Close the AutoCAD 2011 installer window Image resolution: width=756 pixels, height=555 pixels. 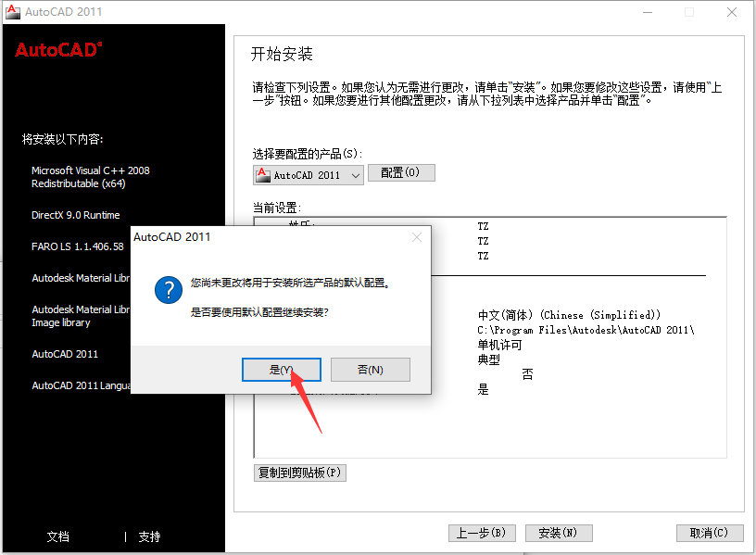[732, 12]
